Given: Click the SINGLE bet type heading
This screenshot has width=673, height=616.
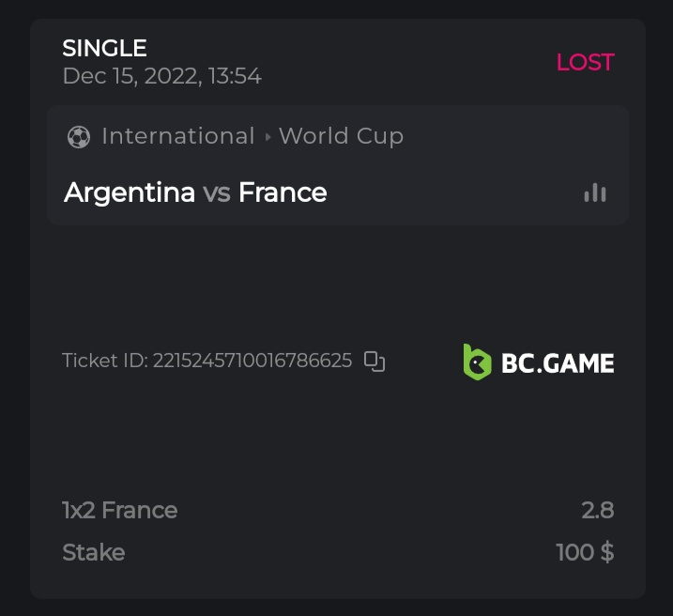Looking at the screenshot, I should pos(104,48).
